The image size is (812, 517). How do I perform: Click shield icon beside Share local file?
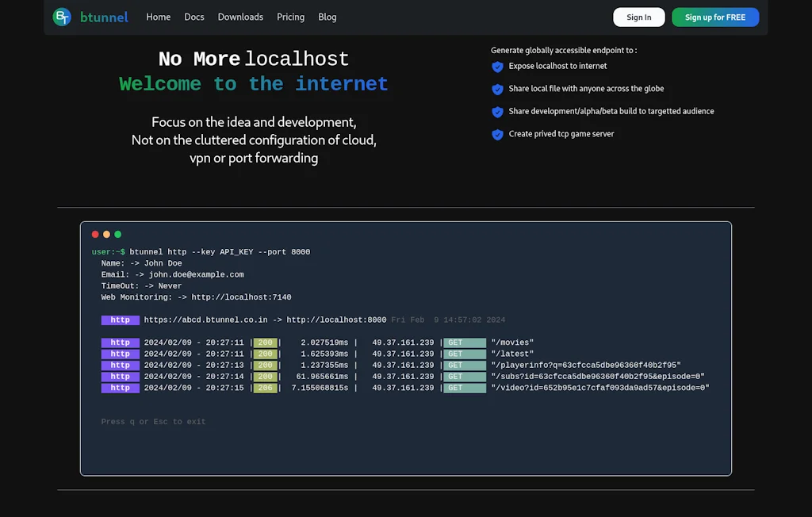497,90
